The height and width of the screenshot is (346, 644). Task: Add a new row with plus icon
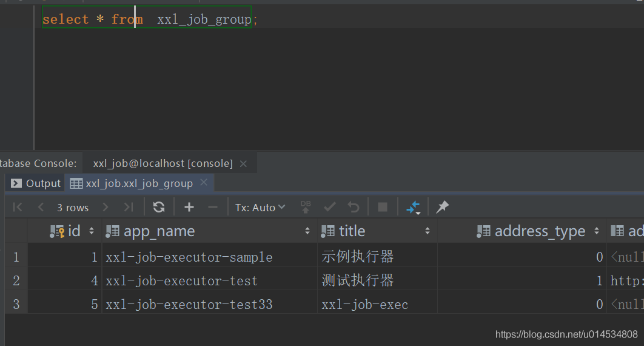coord(189,208)
